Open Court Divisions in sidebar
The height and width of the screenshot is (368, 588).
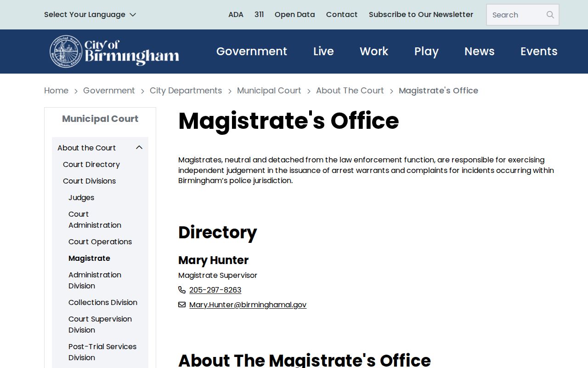[x=89, y=181]
